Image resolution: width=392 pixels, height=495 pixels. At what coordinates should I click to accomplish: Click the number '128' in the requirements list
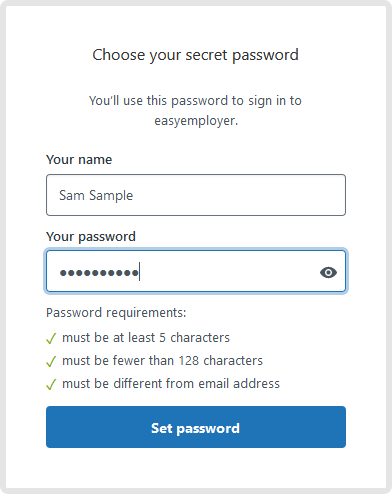[x=189, y=361]
